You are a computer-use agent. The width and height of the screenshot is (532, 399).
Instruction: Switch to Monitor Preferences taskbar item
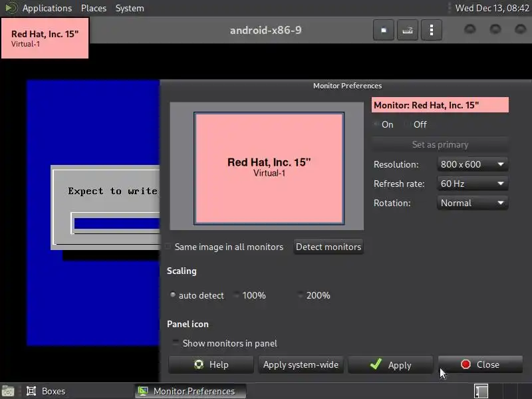point(191,391)
